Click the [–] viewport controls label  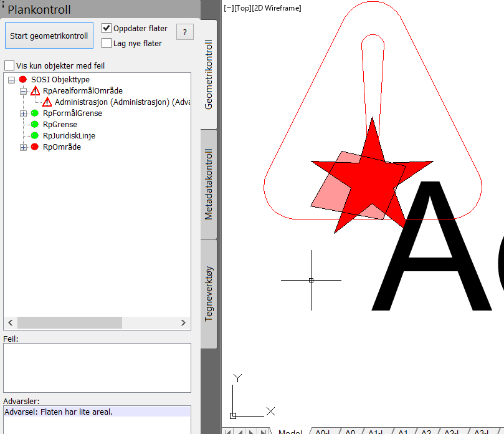(229, 8)
